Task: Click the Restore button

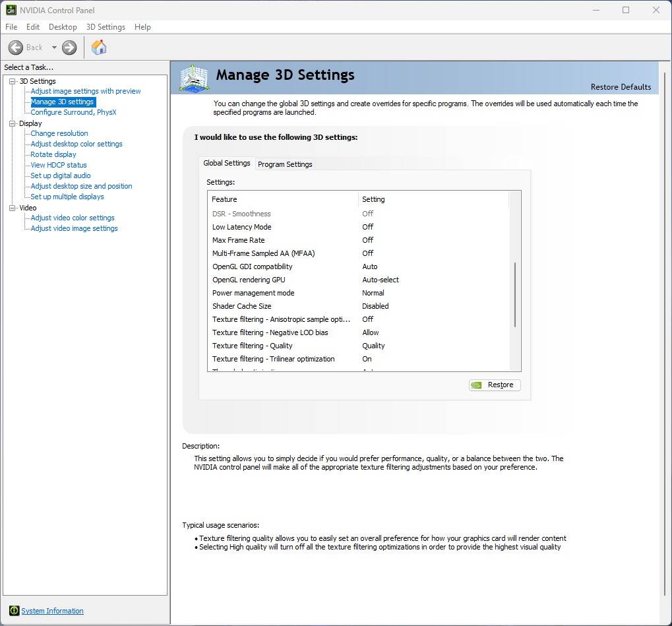Action: coord(495,385)
